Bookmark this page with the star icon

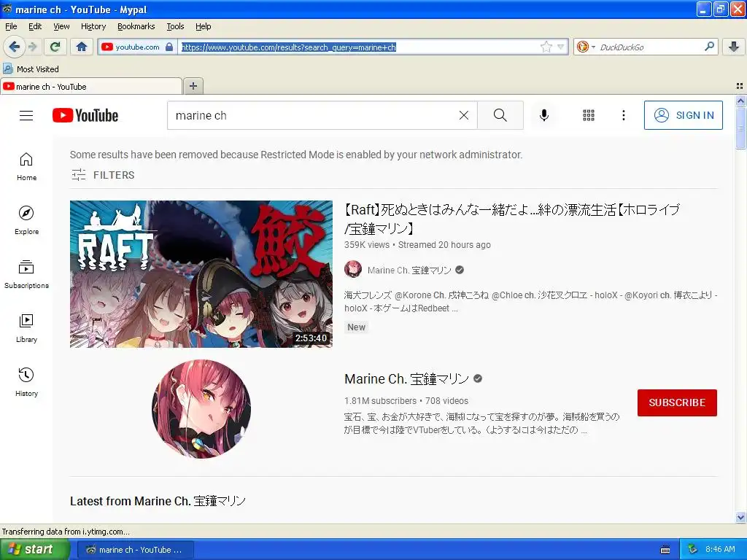tap(546, 47)
